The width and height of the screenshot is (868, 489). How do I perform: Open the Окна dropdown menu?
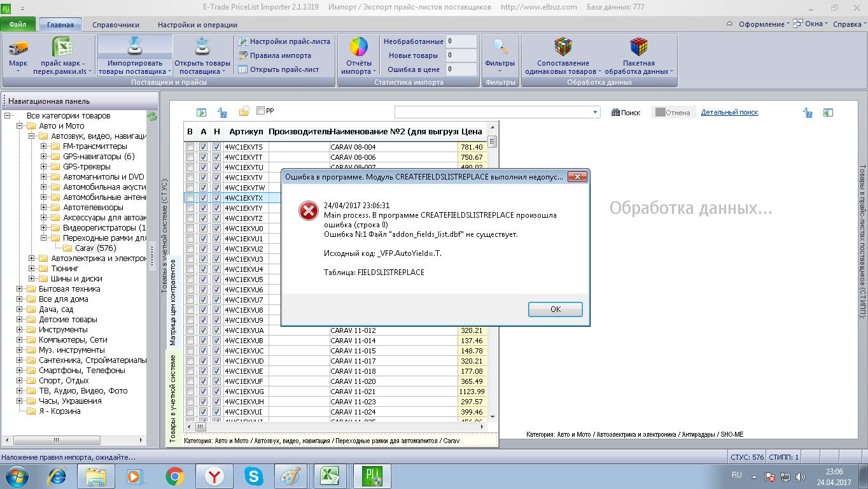click(811, 24)
